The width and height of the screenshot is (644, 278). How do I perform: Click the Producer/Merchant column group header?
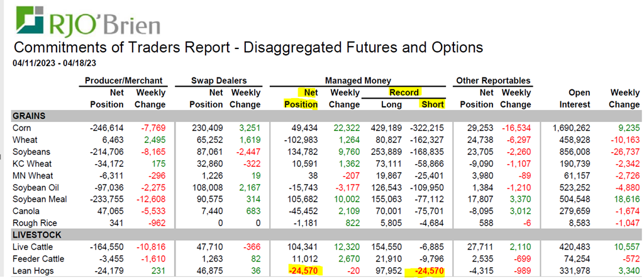(x=125, y=81)
